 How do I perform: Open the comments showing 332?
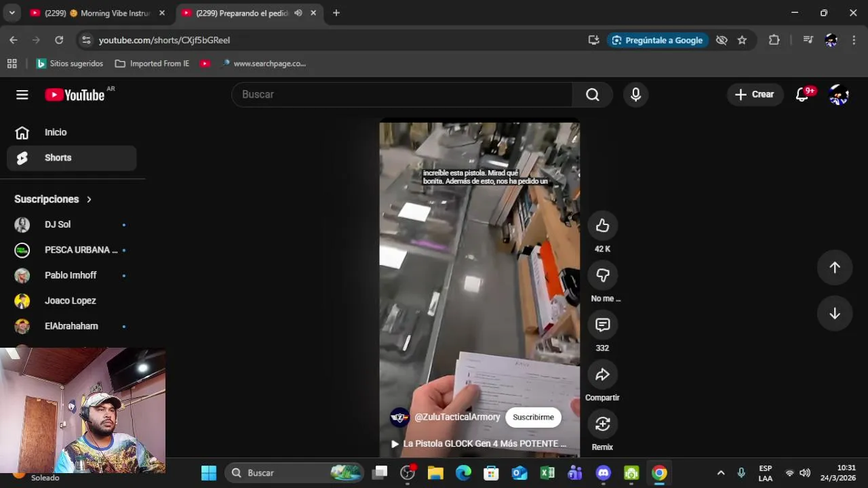602,325
